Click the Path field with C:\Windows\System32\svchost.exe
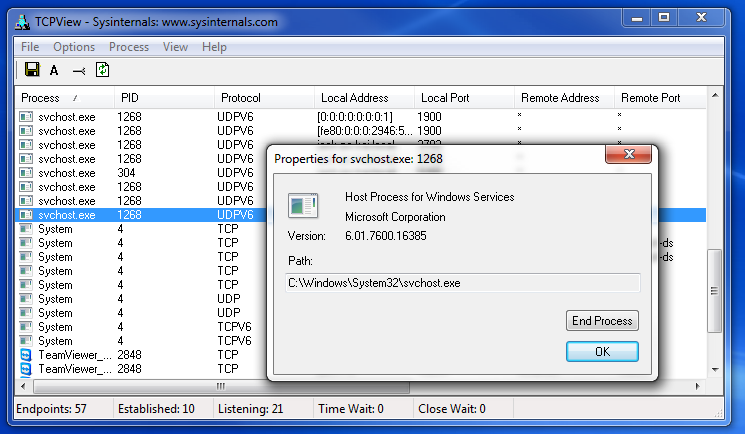 coord(462,283)
